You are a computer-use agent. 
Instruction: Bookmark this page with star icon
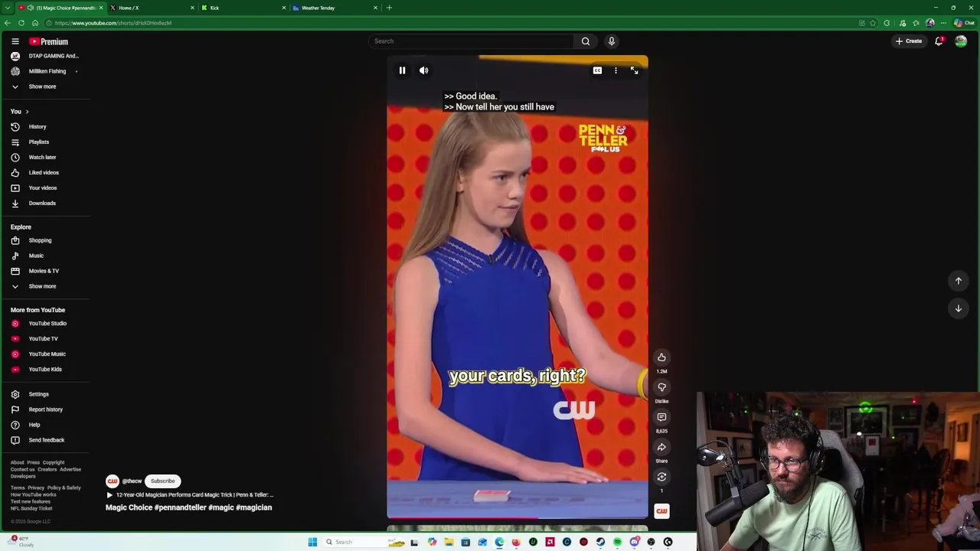[x=873, y=23]
